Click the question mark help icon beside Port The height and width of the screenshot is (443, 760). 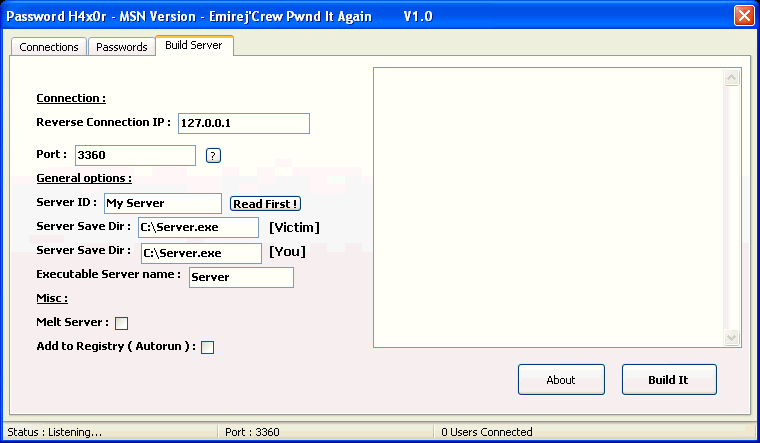213,155
